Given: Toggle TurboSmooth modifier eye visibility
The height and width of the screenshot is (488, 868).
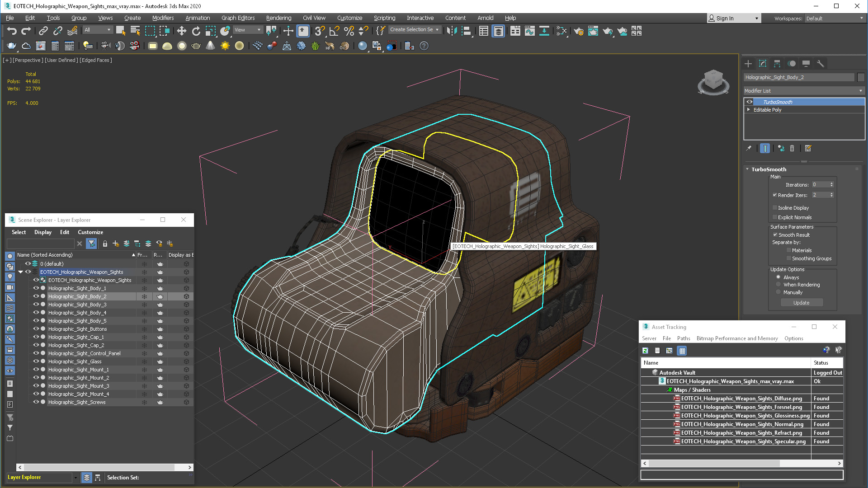Looking at the screenshot, I should (x=750, y=102).
